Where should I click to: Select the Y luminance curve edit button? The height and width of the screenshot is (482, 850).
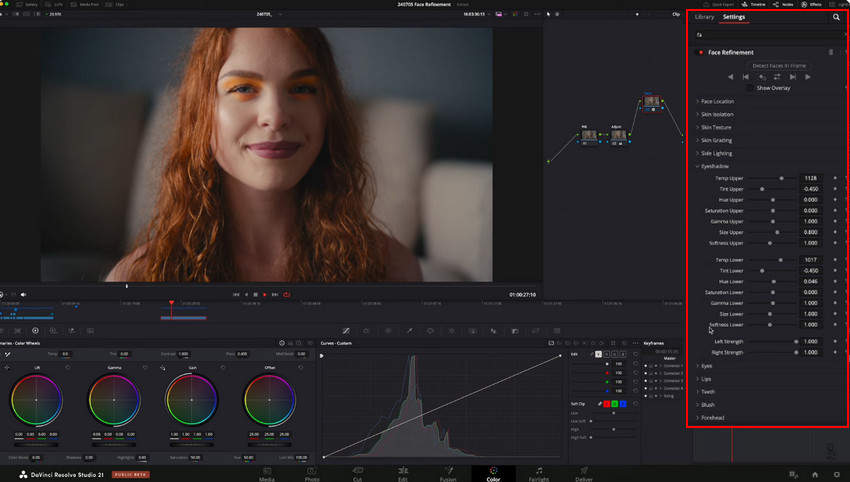[598, 354]
